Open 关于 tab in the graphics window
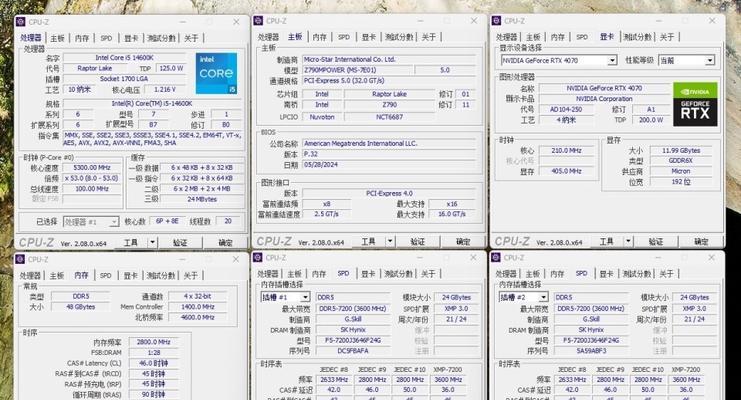741x400 pixels. pos(667,37)
